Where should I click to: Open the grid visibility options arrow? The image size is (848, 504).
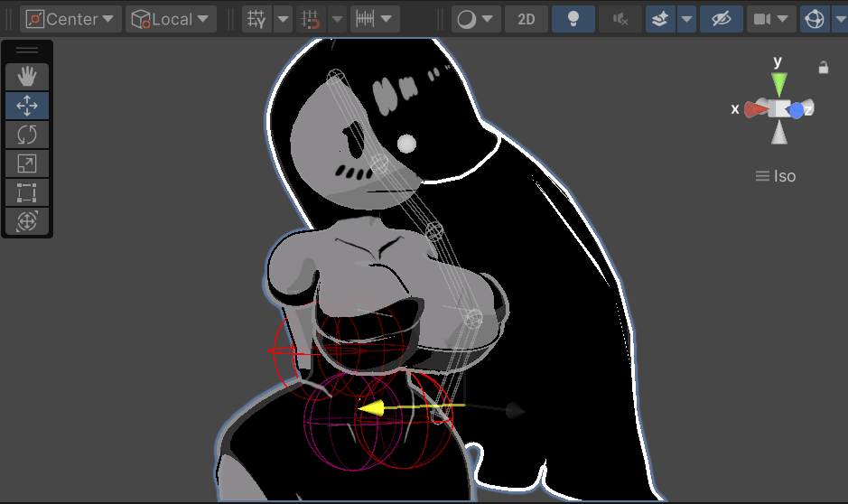pyautogui.click(x=283, y=19)
